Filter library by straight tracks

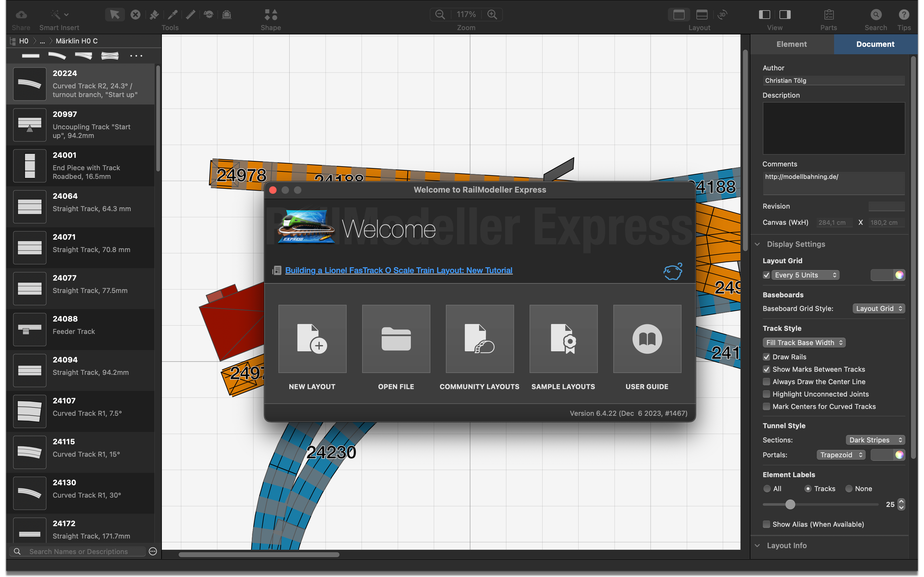(x=30, y=56)
